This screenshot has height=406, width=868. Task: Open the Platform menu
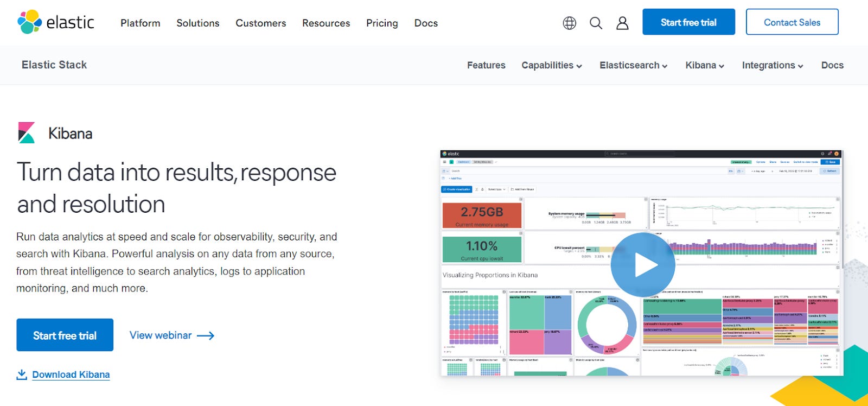point(141,23)
